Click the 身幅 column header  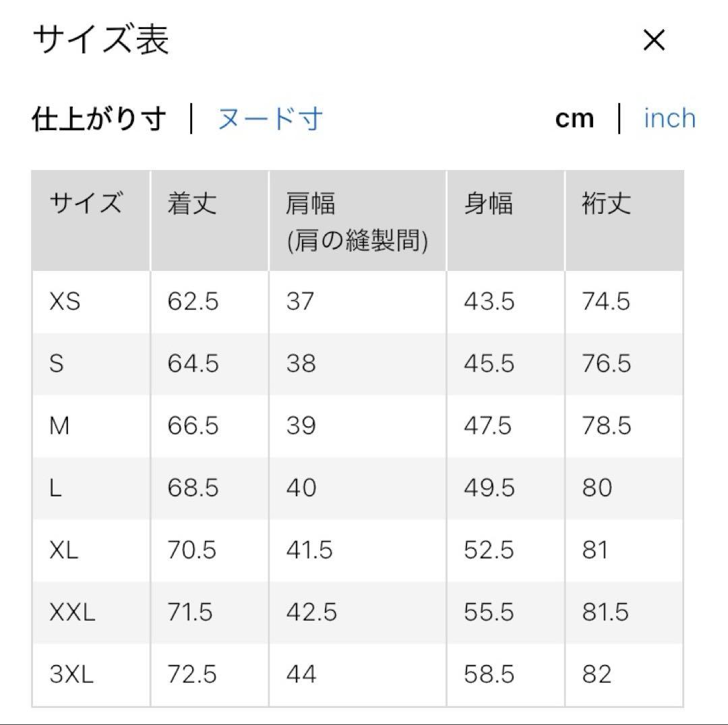click(x=487, y=204)
